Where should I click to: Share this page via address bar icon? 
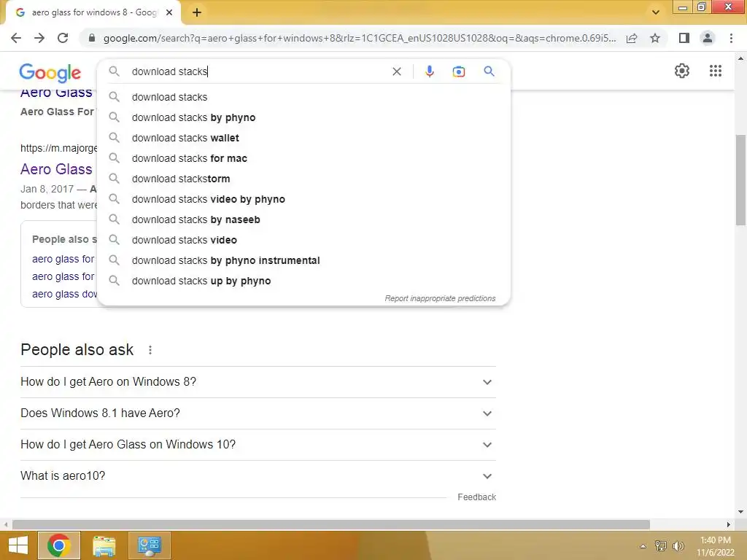tap(632, 38)
